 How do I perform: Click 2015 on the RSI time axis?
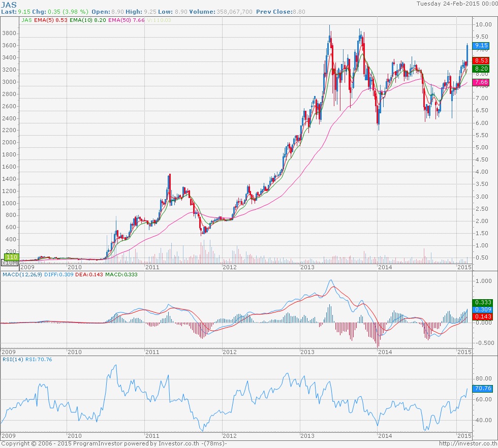click(x=464, y=436)
